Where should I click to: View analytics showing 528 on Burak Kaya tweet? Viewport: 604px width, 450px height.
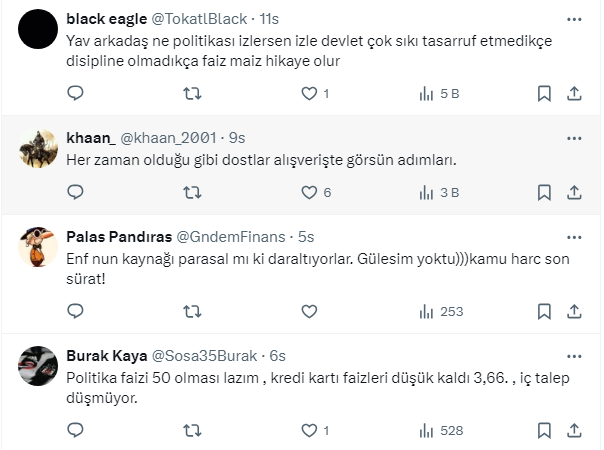[441, 430]
